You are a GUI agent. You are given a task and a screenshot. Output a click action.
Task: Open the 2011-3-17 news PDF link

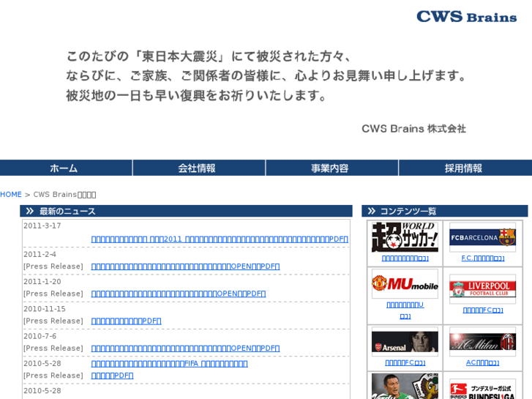click(220, 239)
